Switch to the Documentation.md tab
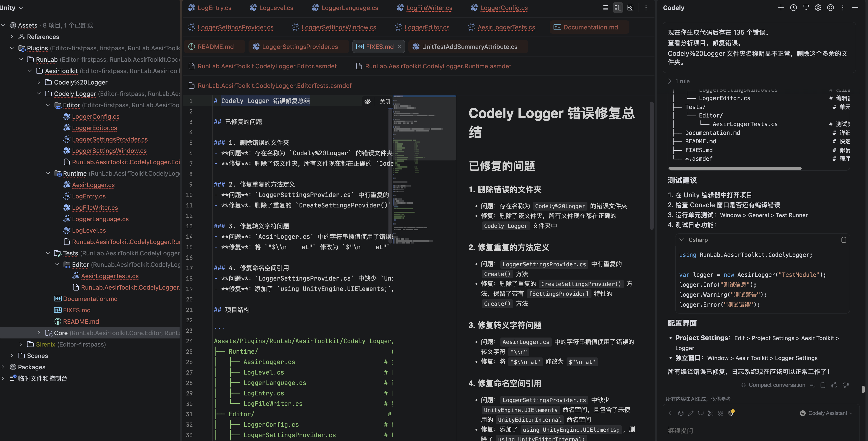 click(x=591, y=27)
